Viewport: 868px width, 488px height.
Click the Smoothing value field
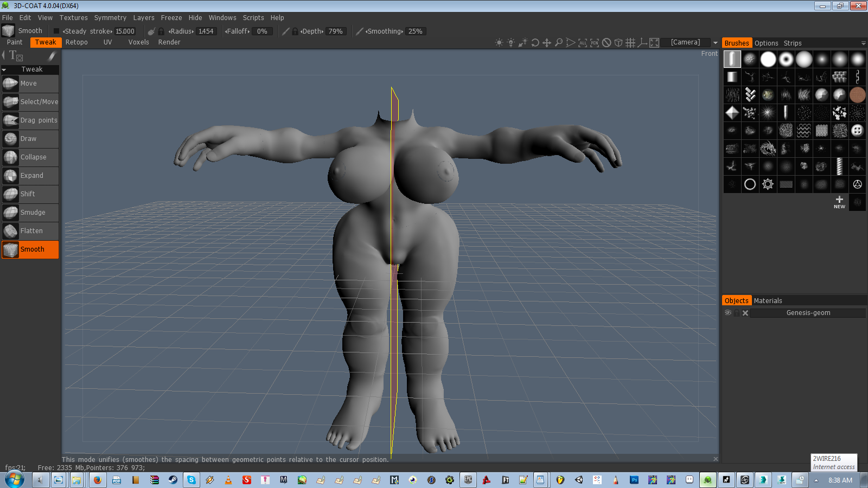pyautogui.click(x=415, y=31)
